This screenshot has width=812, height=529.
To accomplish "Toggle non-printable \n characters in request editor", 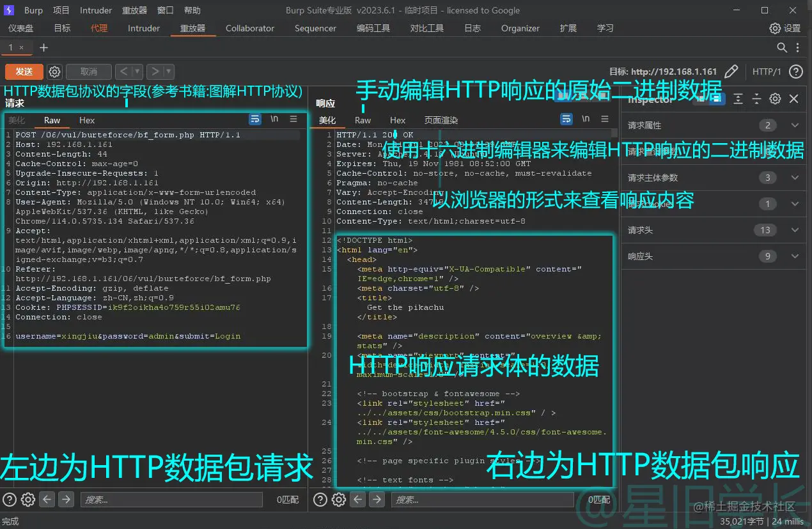I will 274,119.
